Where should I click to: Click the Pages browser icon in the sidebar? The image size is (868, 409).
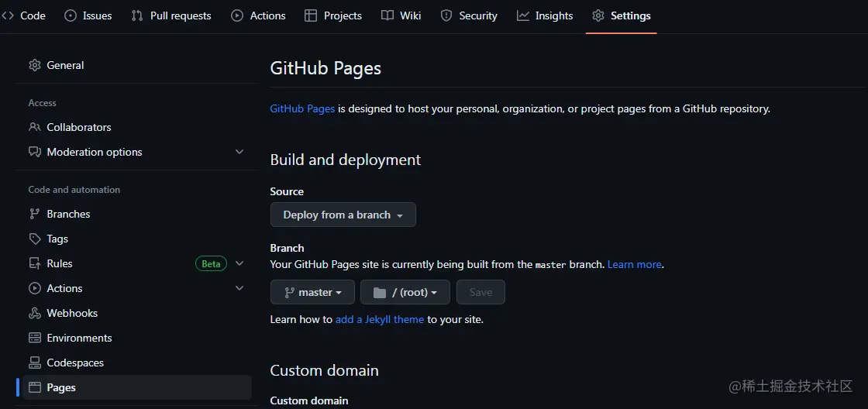pyautogui.click(x=35, y=387)
